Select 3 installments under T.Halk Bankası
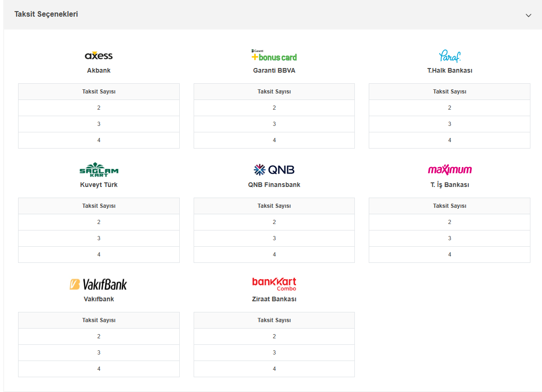 pos(449,124)
